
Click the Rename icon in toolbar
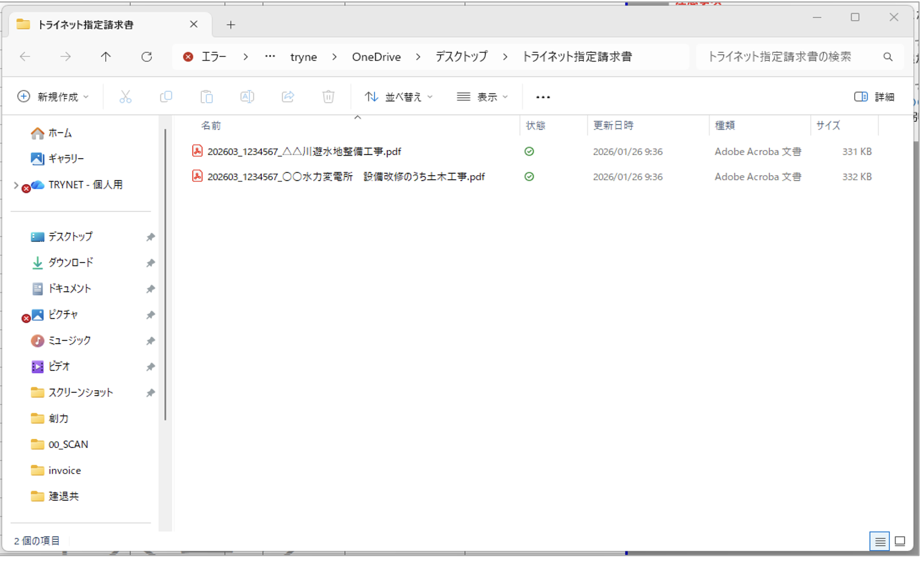click(247, 97)
